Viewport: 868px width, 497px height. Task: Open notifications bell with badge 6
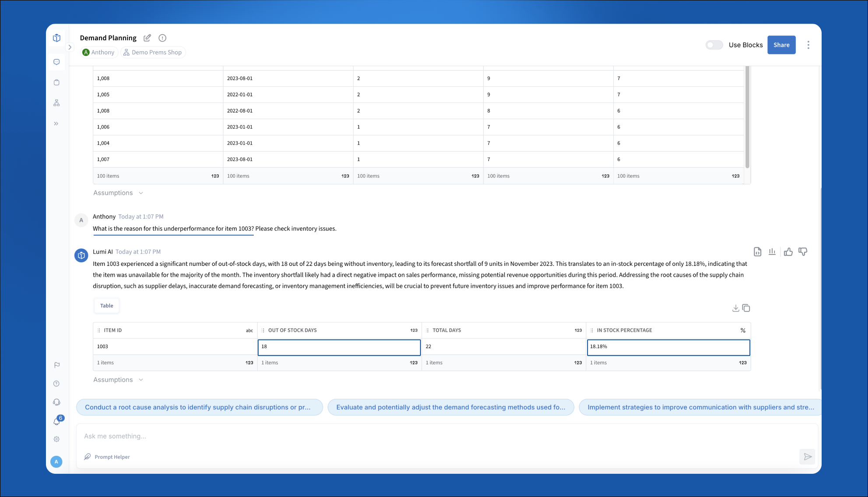click(57, 421)
